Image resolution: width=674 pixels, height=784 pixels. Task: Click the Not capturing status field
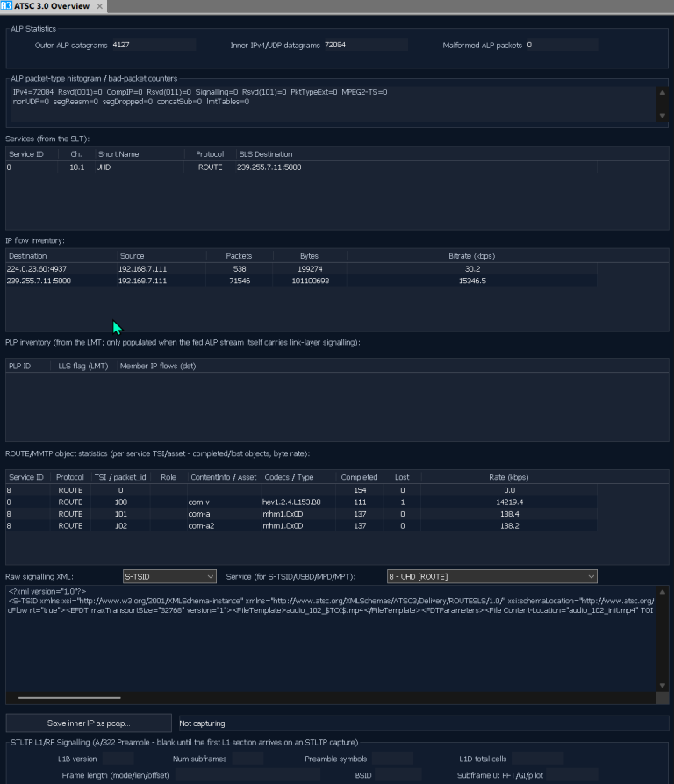[x=424, y=723]
